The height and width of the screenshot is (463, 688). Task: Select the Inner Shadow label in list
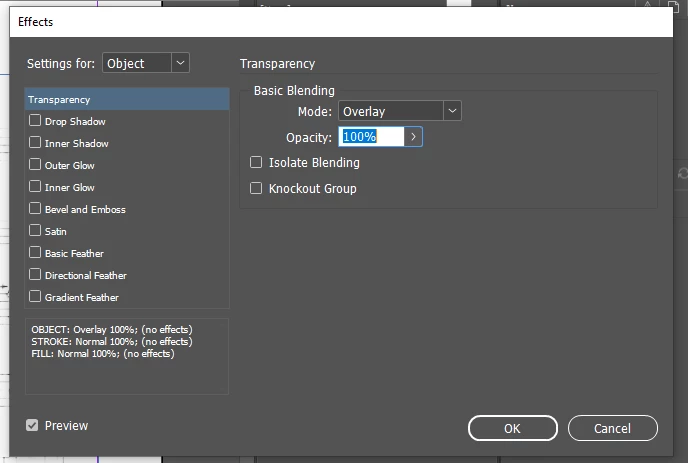76,144
